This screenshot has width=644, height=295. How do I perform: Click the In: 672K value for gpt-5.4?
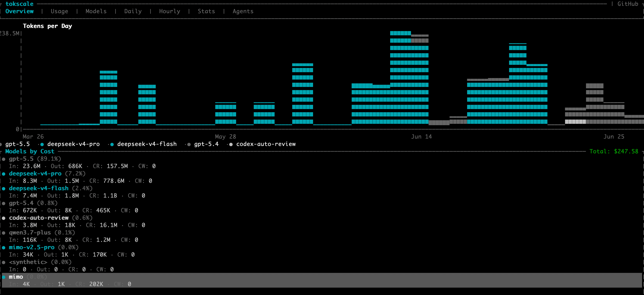[23, 210]
